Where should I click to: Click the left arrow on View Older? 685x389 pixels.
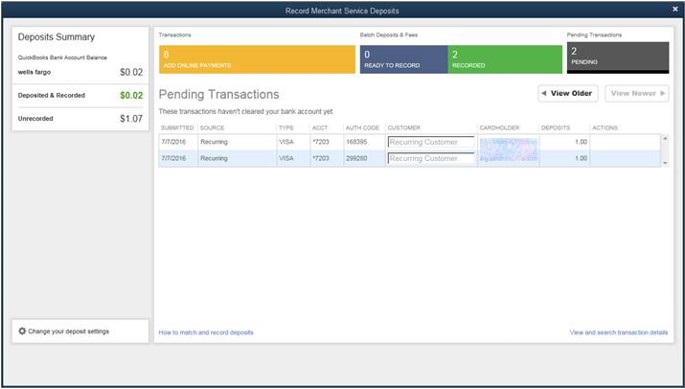544,94
